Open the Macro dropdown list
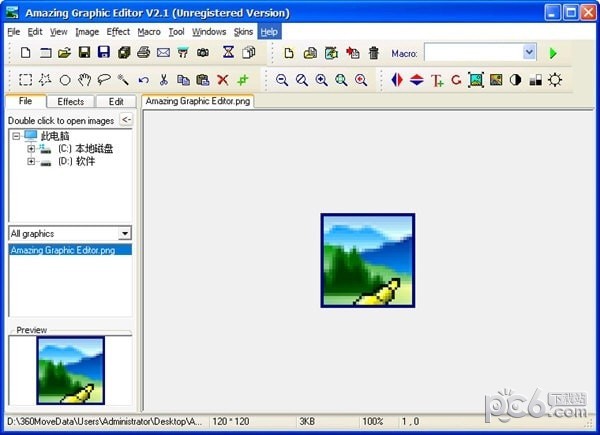Viewport: 600px width, 435px height. (529, 52)
